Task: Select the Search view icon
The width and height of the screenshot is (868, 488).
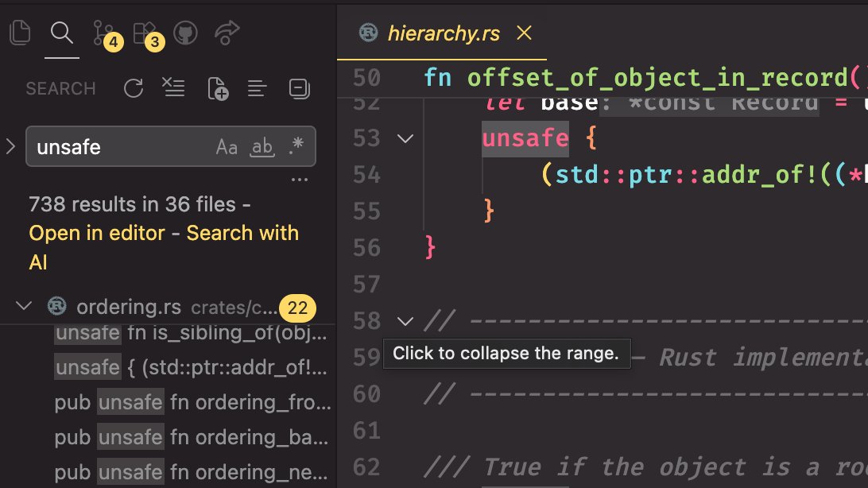Action: pos(61,33)
